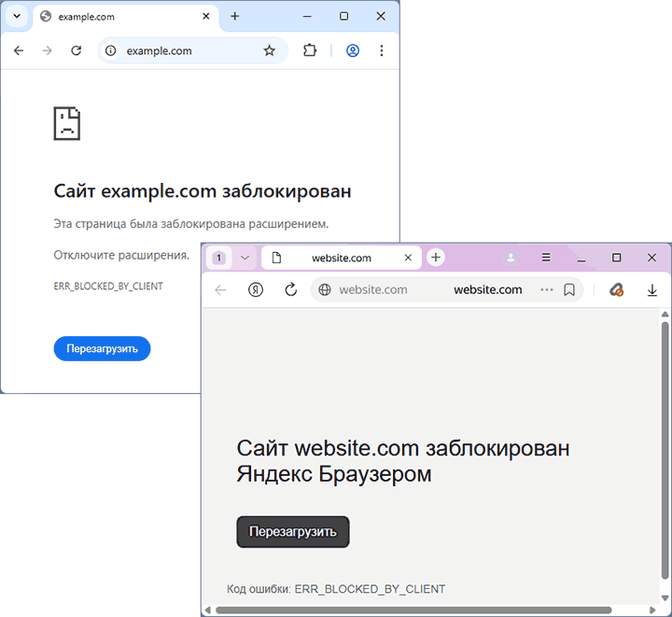The width and height of the screenshot is (672, 617).
Task: Minimize the Chrome window
Action: pos(307,16)
